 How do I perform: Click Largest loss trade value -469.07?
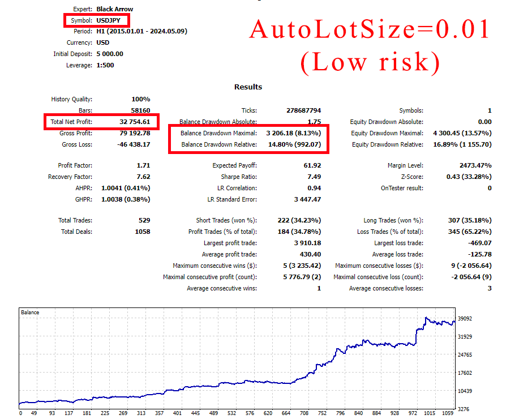(480, 243)
